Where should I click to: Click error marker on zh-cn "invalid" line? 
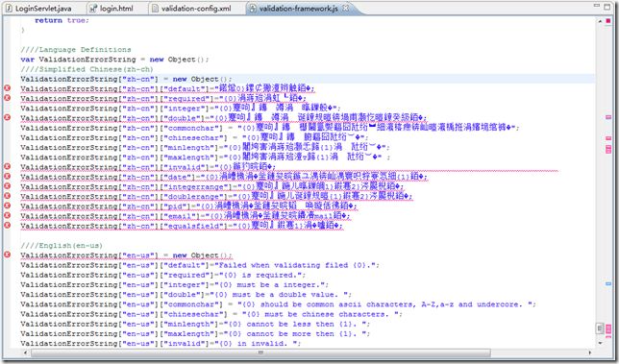coord(7,166)
